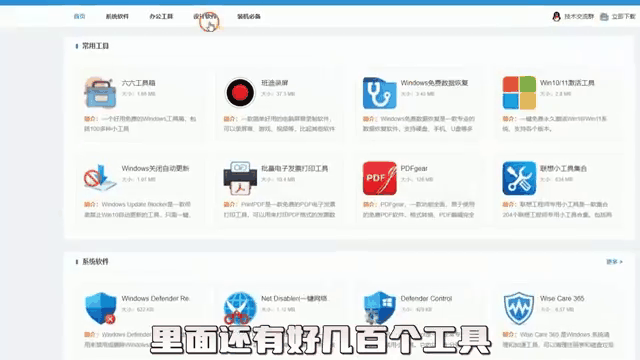This screenshot has width=640, height=360.
Task: Click the 班迪录屏 title
Action: tap(275, 83)
